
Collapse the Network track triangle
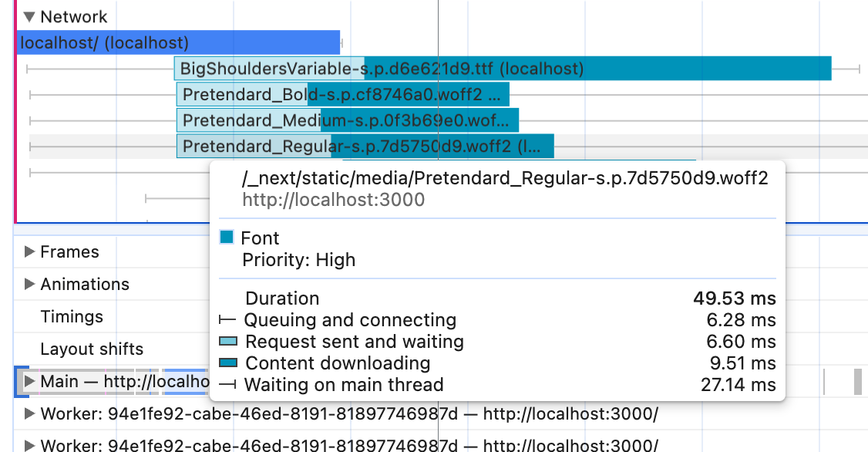pyautogui.click(x=29, y=16)
